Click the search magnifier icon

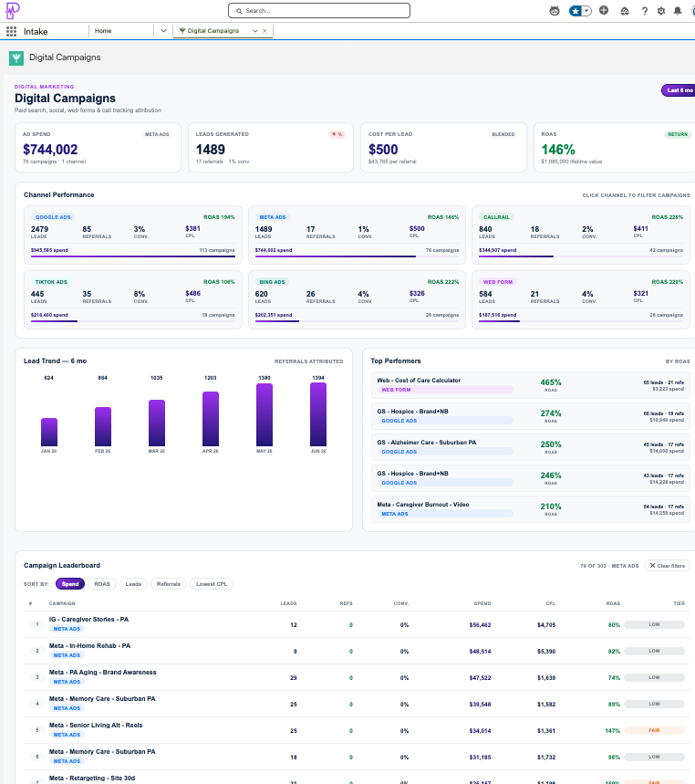239,11
